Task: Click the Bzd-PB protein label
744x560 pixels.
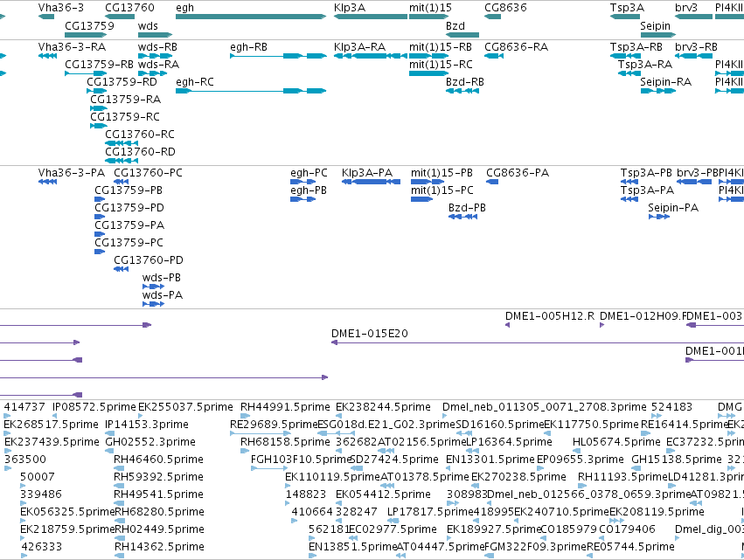Action: (x=467, y=208)
